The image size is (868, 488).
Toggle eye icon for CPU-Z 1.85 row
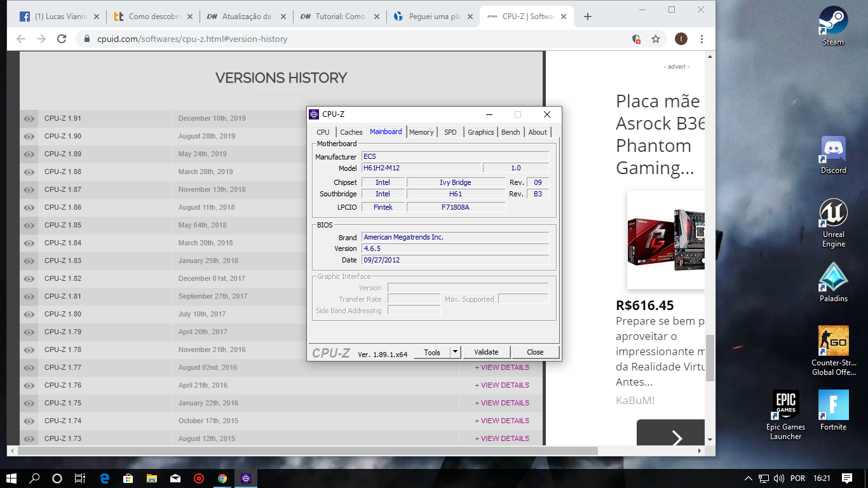[29, 226]
